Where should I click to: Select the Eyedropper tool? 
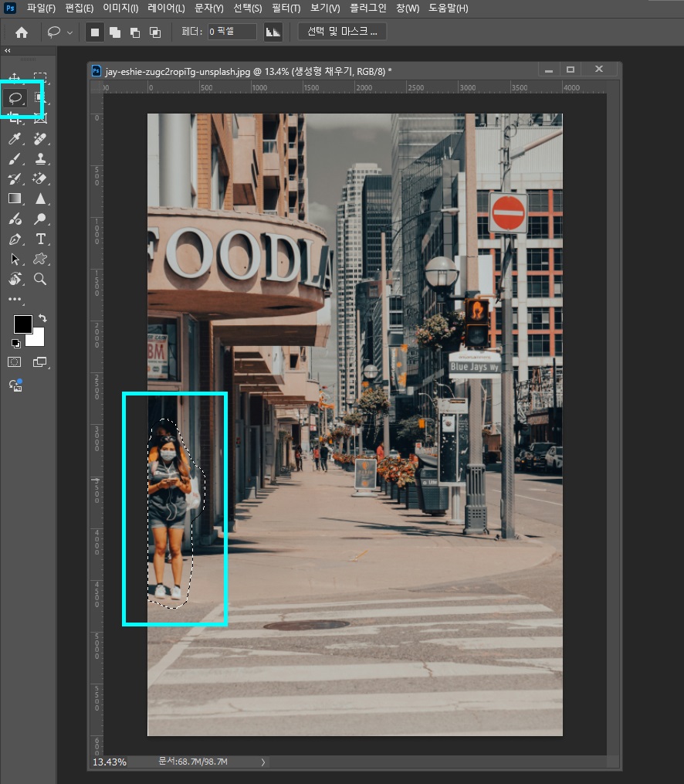coord(15,138)
